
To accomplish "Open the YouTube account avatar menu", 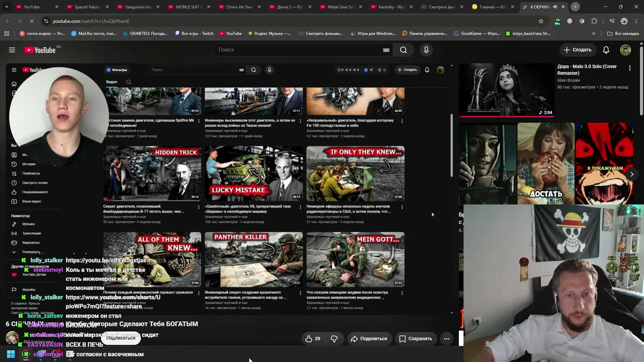I will (x=625, y=50).
